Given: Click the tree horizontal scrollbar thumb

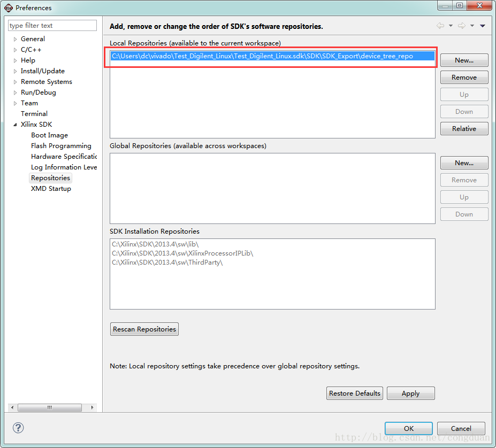Looking at the screenshot, I should click(50, 407).
